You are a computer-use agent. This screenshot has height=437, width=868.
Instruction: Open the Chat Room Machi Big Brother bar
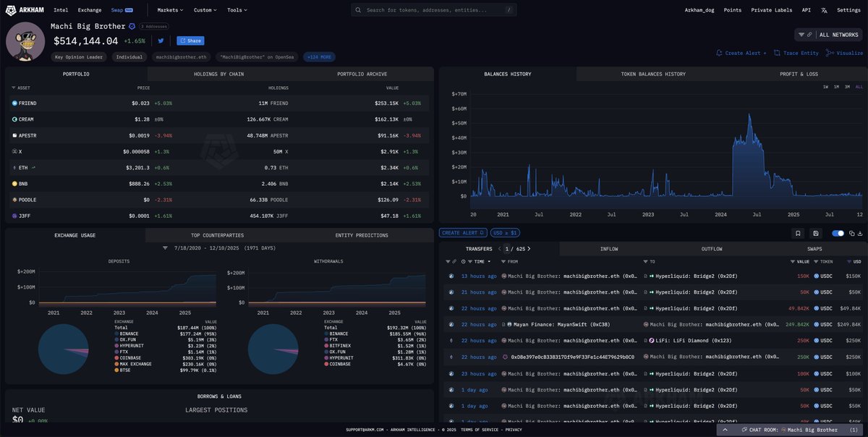791,430
